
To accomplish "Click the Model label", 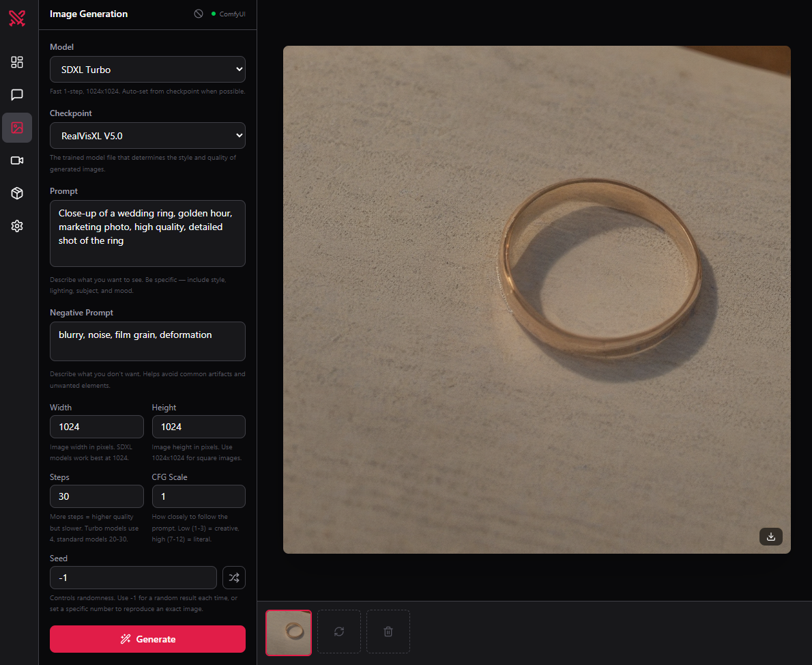I will coord(61,46).
